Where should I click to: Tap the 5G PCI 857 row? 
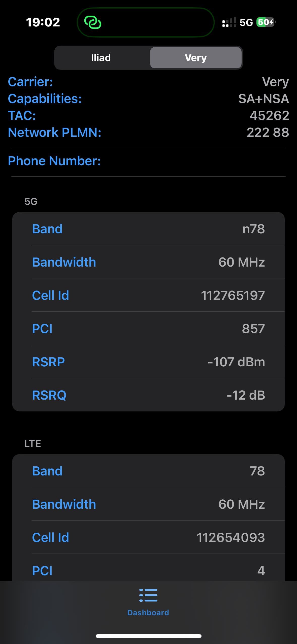pyautogui.click(x=148, y=329)
